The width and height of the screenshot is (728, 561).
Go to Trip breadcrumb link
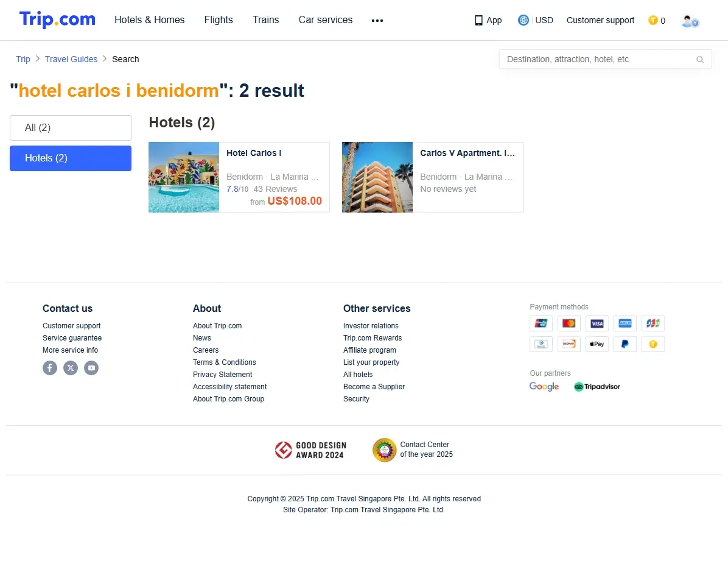coord(23,59)
